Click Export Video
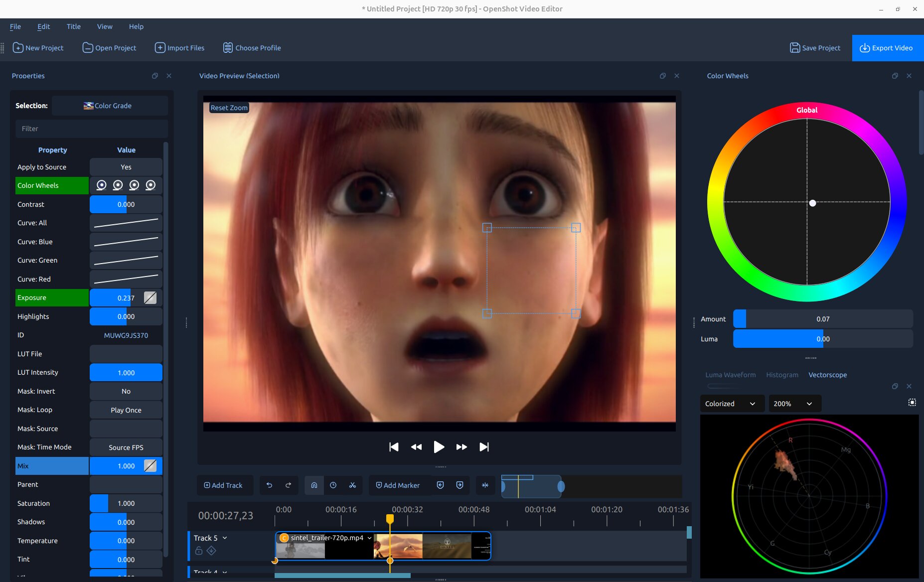924x582 pixels. (x=887, y=48)
